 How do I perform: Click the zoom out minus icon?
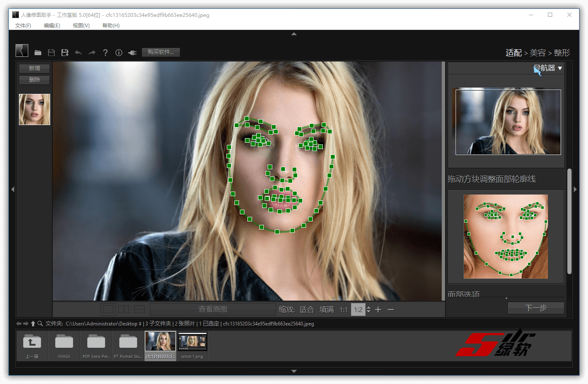391,309
